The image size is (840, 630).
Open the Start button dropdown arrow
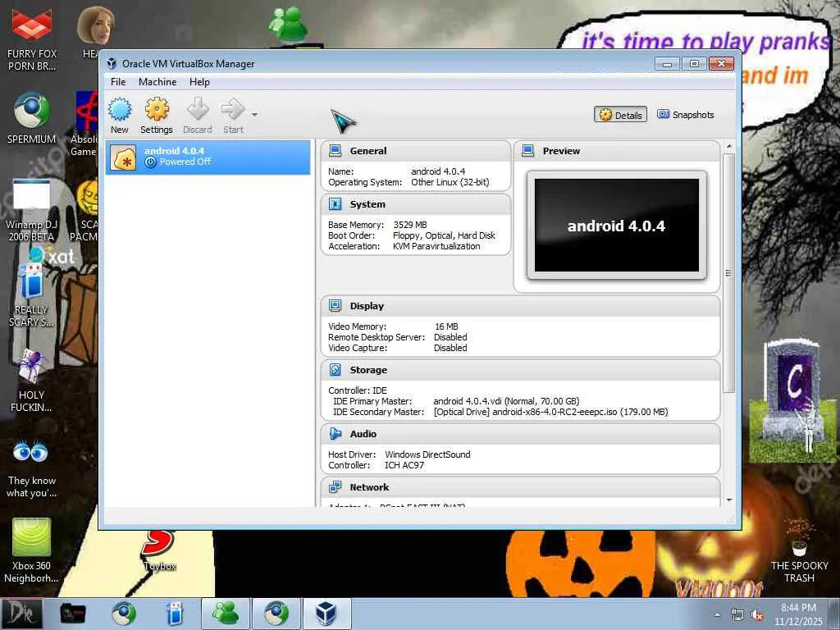point(254,115)
